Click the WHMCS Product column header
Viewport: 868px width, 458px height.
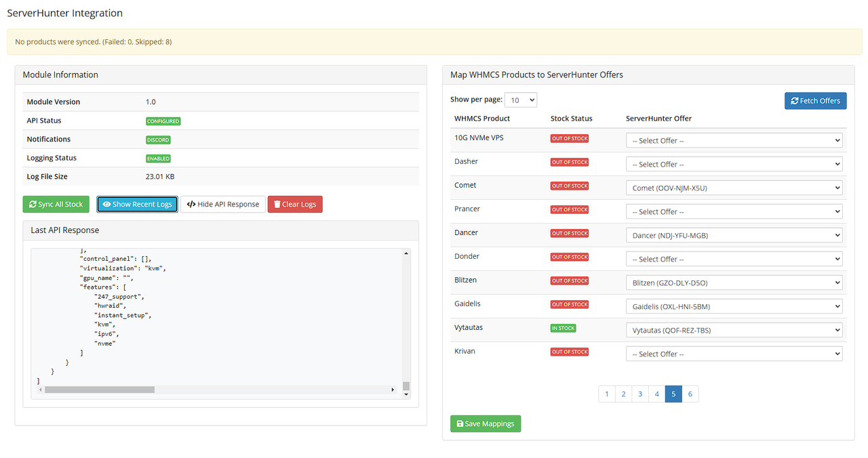point(482,119)
